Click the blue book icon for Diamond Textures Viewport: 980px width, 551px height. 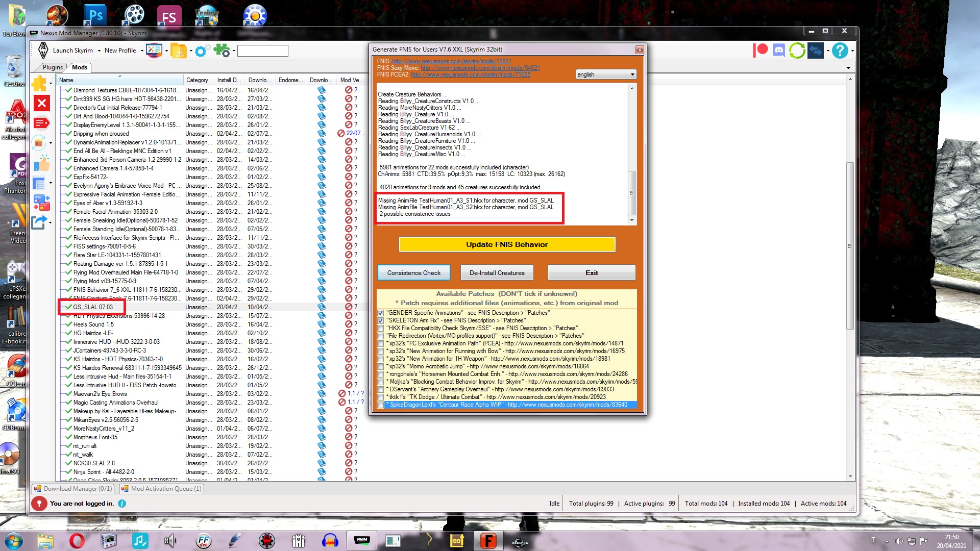click(x=322, y=90)
